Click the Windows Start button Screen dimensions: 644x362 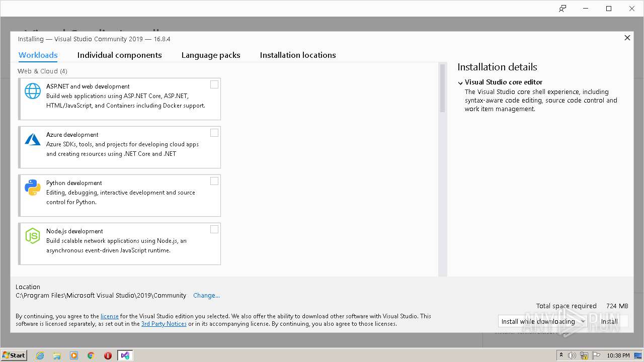click(x=14, y=355)
